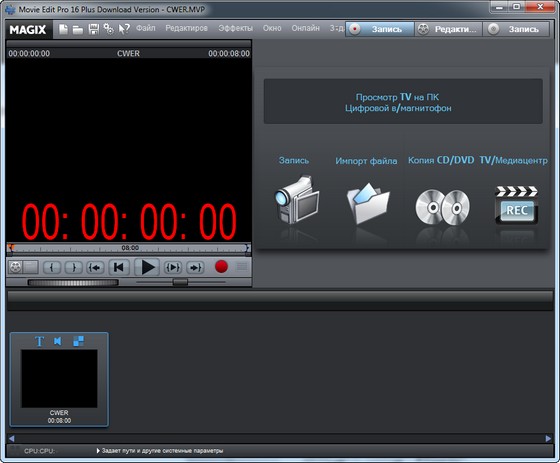The width and height of the screenshot is (560, 463).
Task: Click the CWER name under scene thumbnail
Action: (59, 413)
